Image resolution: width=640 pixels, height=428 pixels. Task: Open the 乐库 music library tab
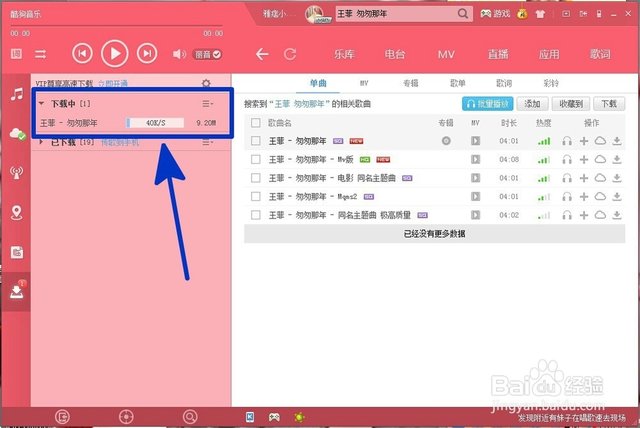(344, 54)
